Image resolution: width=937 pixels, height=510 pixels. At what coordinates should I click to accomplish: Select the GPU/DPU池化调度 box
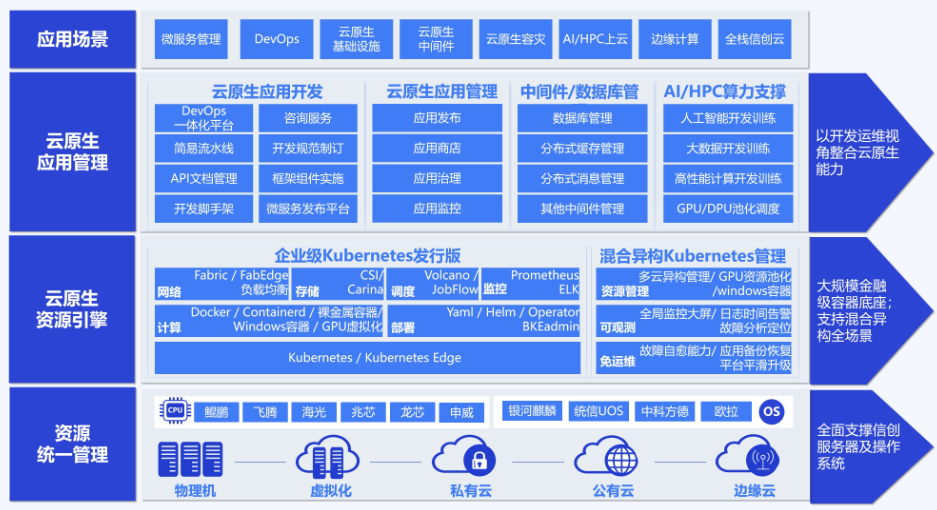pyautogui.click(x=728, y=209)
